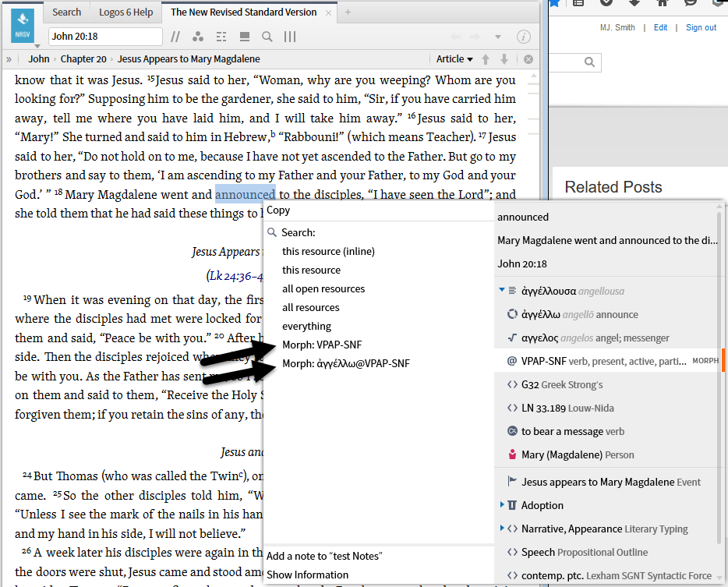Switch to the Logos 6 Help tab
This screenshot has width=728, height=587.
point(125,12)
